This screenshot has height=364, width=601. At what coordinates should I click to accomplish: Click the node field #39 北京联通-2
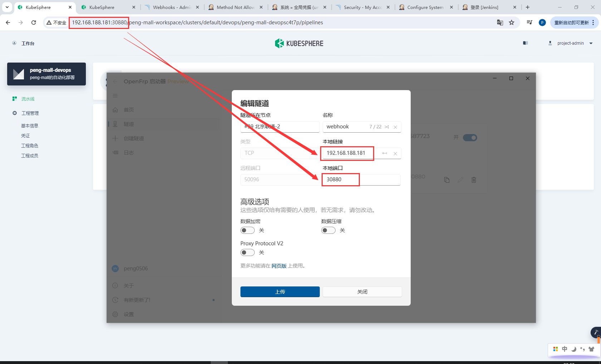point(280,127)
